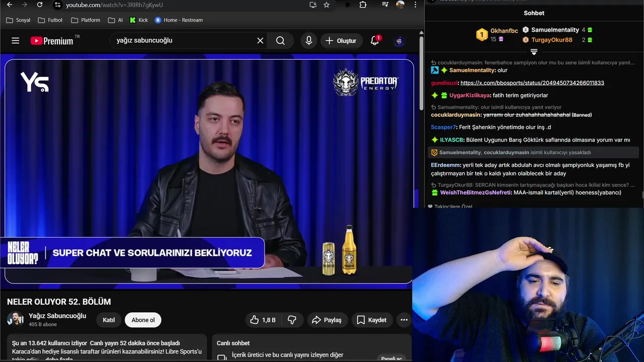Click the YouTube search magnifier button
This screenshot has width=644, height=362.
click(280, 41)
